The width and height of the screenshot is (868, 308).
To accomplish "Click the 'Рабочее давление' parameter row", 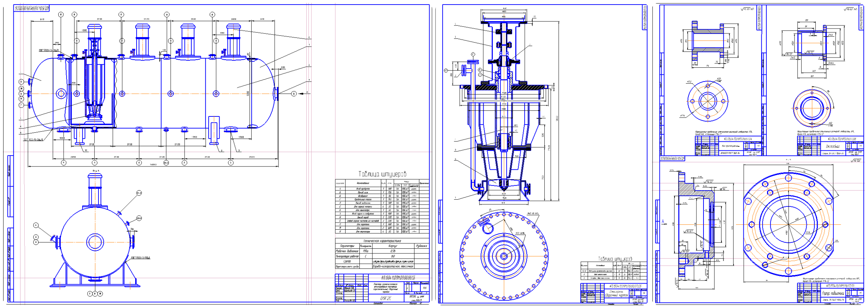I will point(382,251).
